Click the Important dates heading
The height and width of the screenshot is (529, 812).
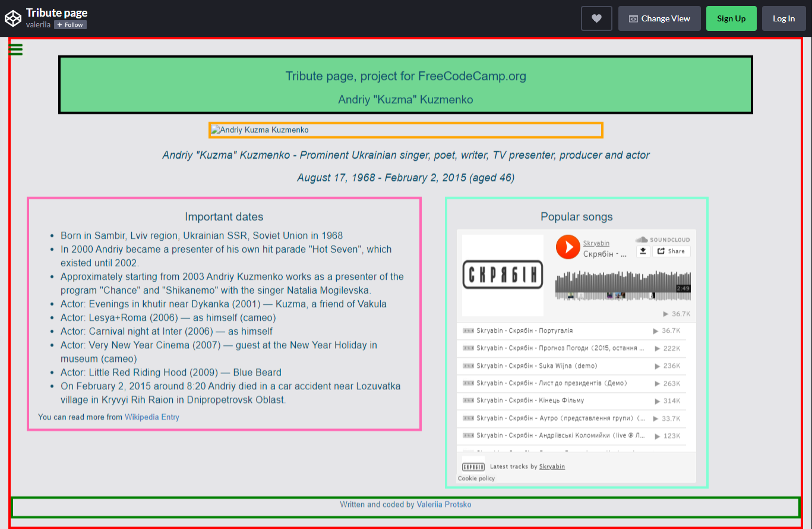pos(224,217)
